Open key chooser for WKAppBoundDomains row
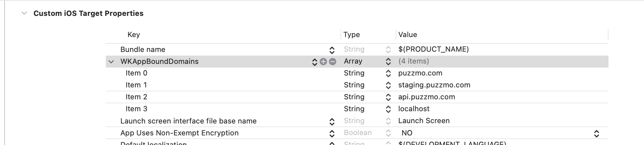This screenshot has height=145, width=644. (x=315, y=62)
